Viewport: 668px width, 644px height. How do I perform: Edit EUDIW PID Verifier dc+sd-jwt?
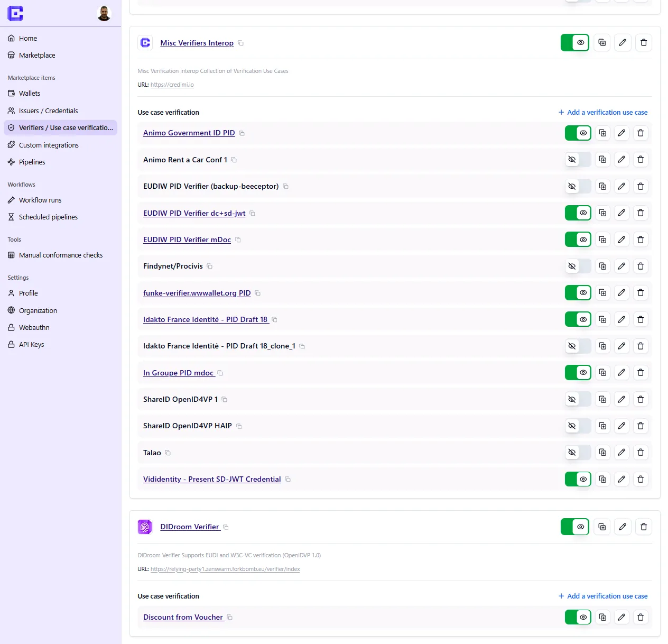pyautogui.click(x=621, y=213)
